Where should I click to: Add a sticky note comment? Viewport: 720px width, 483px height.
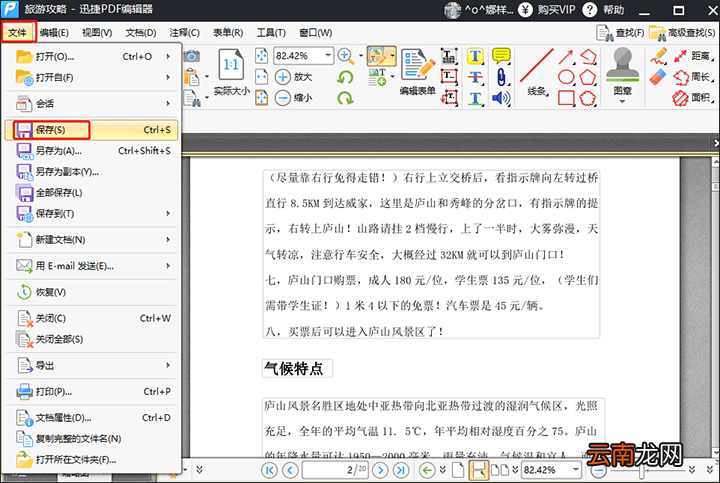[501, 56]
